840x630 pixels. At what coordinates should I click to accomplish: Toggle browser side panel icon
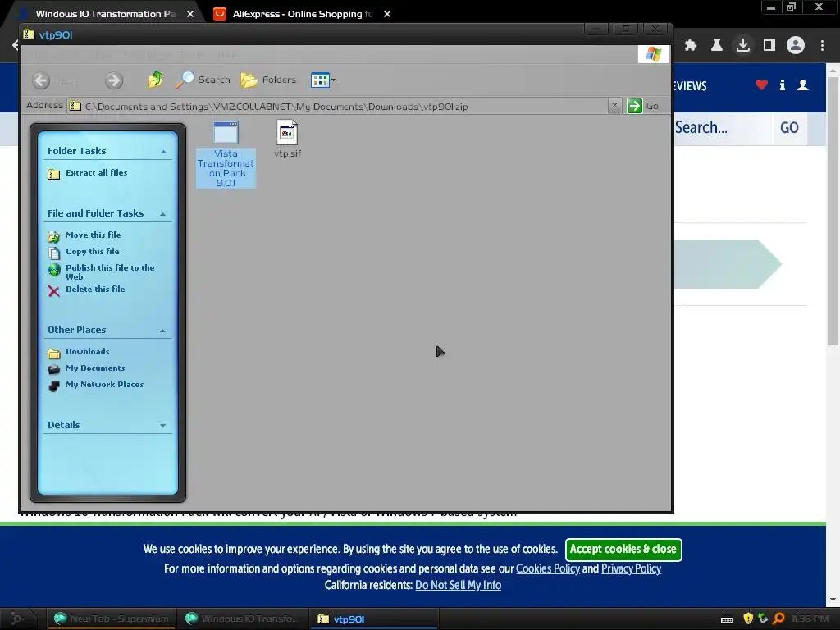[x=769, y=46]
